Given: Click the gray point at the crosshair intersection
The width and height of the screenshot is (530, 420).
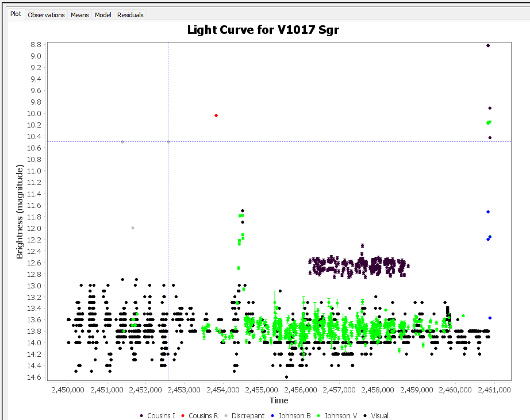Looking at the screenshot, I should 168,142.
